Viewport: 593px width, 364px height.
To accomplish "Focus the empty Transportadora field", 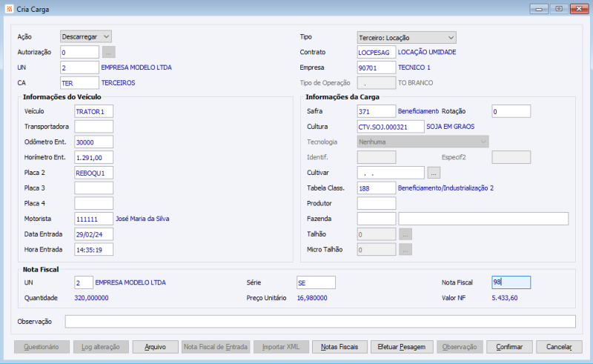I will (93, 127).
